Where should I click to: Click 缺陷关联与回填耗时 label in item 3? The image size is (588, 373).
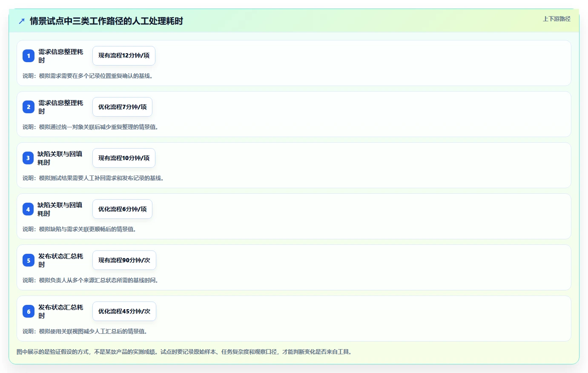point(60,158)
